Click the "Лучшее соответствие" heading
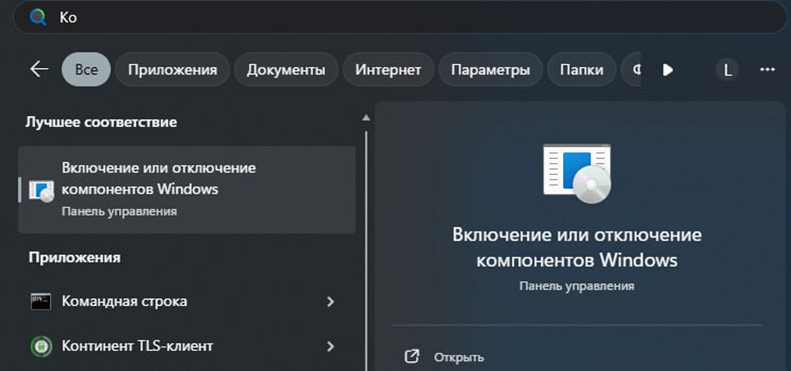The width and height of the screenshot is (791, 371). [x=101, y=122]
